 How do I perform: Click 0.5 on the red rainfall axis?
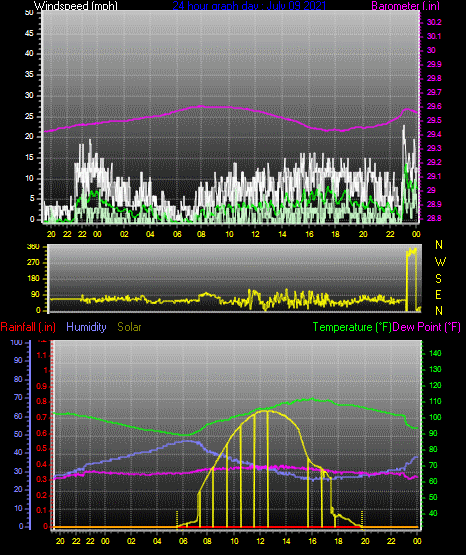click(42, 449)
